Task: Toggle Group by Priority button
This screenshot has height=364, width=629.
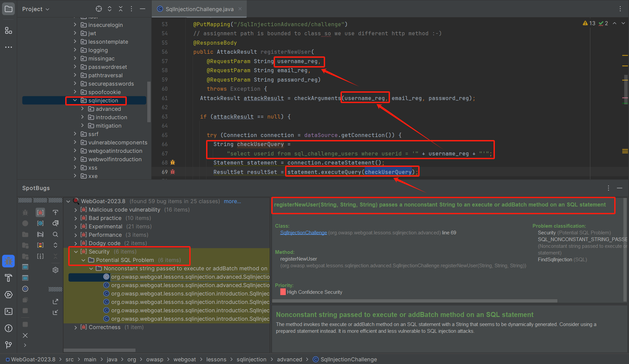Action: click(x=40, y=245)
